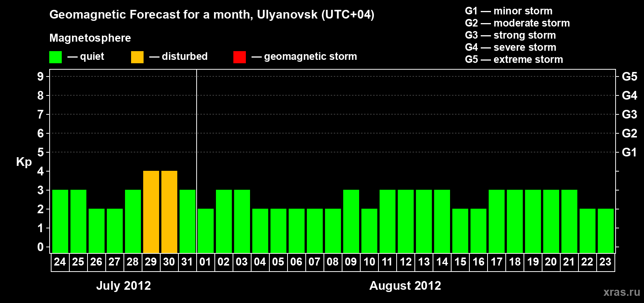
Task: Click the disturbed legend text
Action: pyautogui.click(x=184, y=56)
